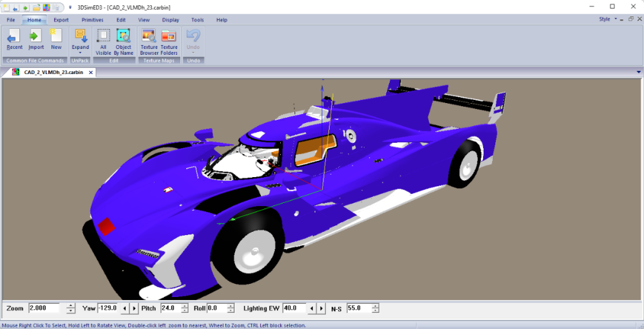644x329 pixels.
Task: Open Texture Folders
Action: click(169, 39)
